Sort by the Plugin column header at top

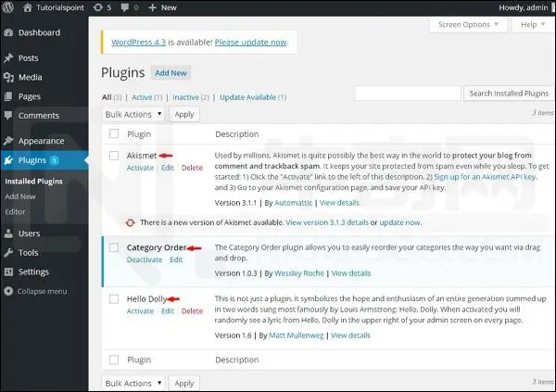[x=139, y=134]
